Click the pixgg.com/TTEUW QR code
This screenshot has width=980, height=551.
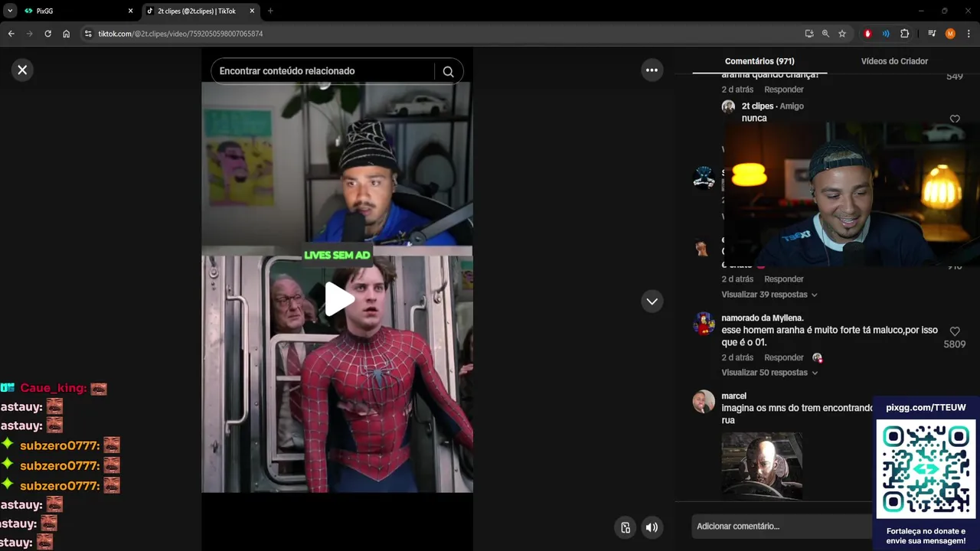coord(926,469)
